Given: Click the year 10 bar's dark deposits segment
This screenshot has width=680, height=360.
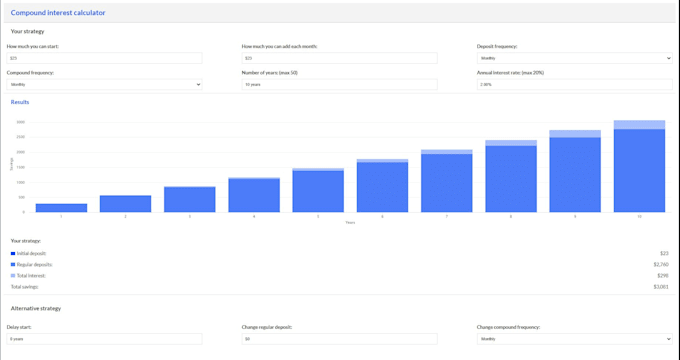Looking at the screenshot, I should [639, 171].
